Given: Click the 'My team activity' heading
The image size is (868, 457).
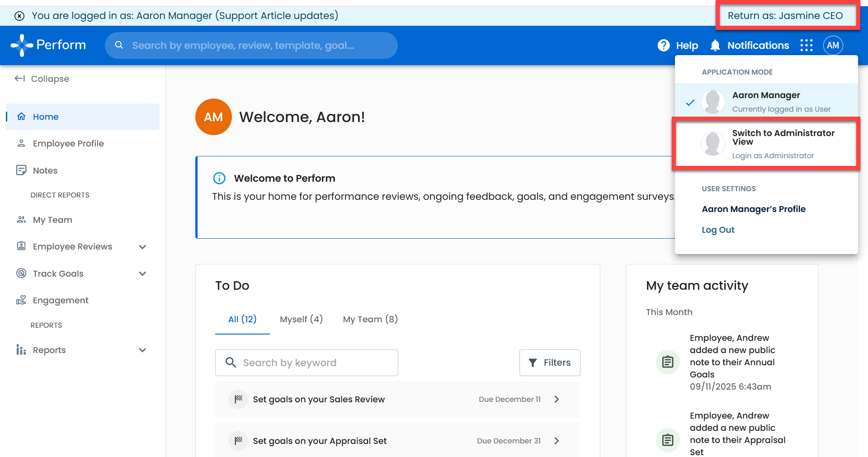Looking at the screenshot, I should (697, 286).
